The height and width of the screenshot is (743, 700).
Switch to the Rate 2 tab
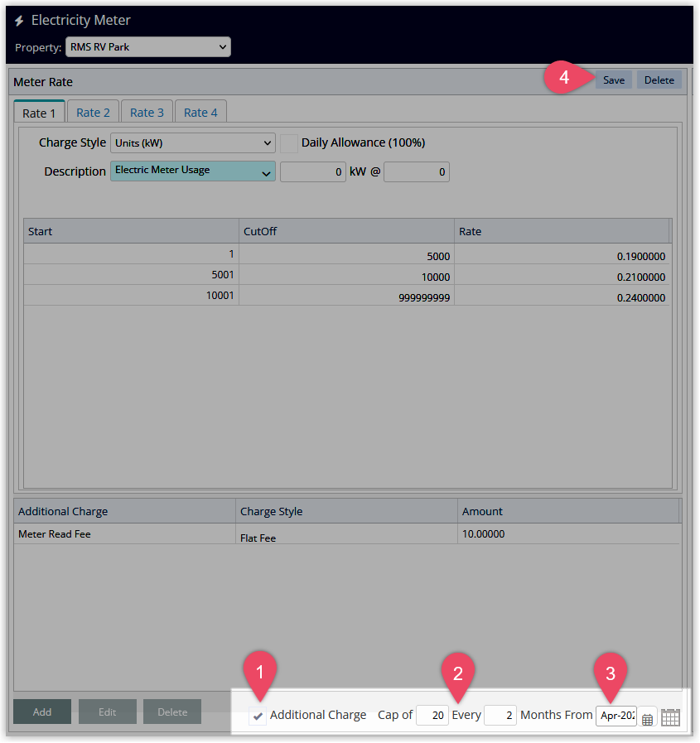coord(93,113)
